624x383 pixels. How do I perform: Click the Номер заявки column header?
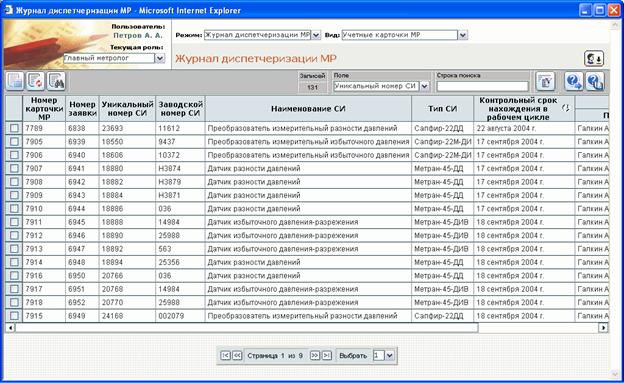tap(82, 109)
